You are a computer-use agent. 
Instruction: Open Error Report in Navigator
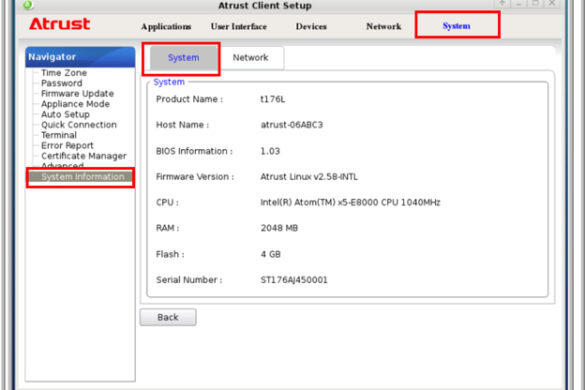[67, 146]
